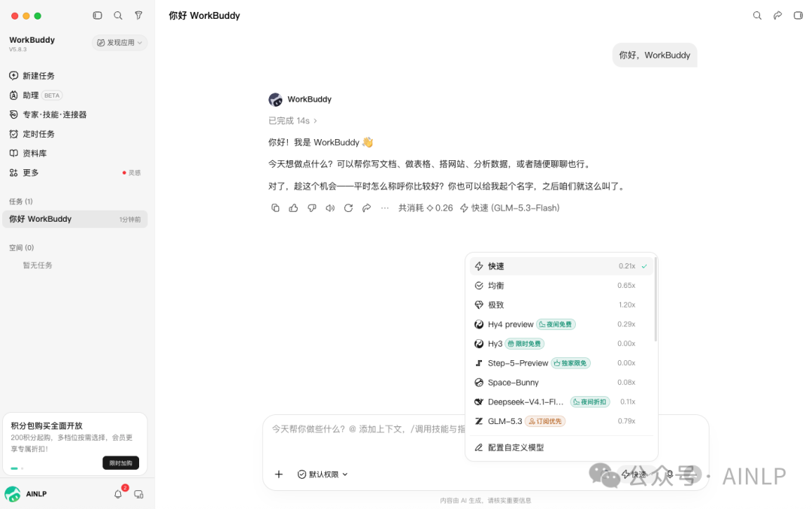Click the model list scrollbar
812x509 pixels.
pyautogui.click(x=656, y=300)
